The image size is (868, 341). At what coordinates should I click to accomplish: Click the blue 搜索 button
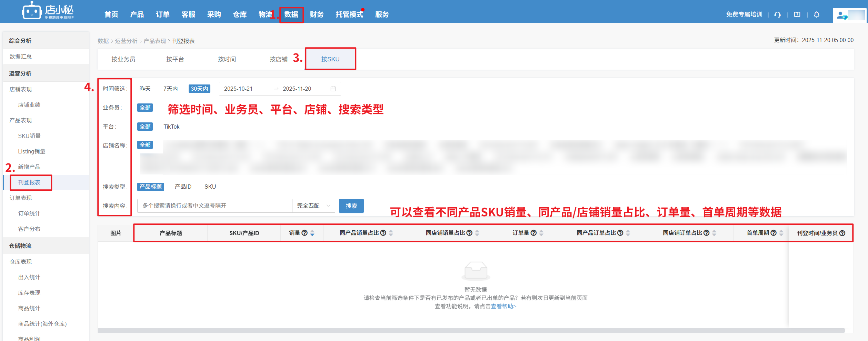pos(351,206)
